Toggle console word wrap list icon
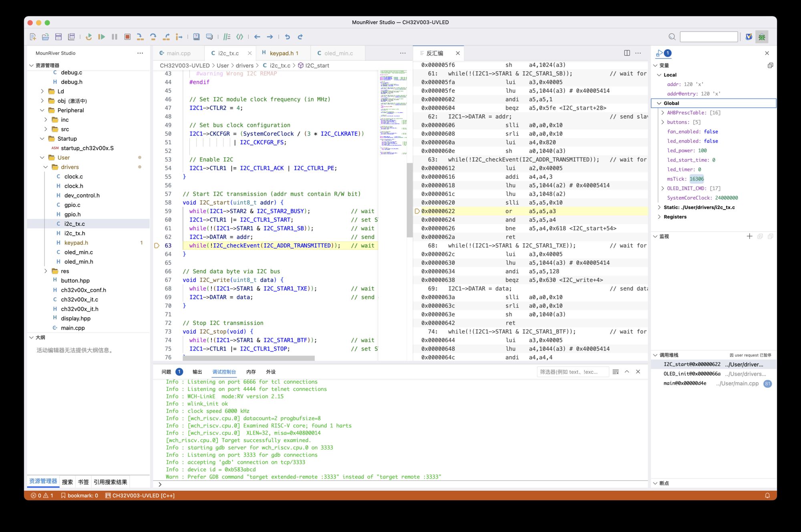Viewport: 801px width, 532px height. pos(616,372)
